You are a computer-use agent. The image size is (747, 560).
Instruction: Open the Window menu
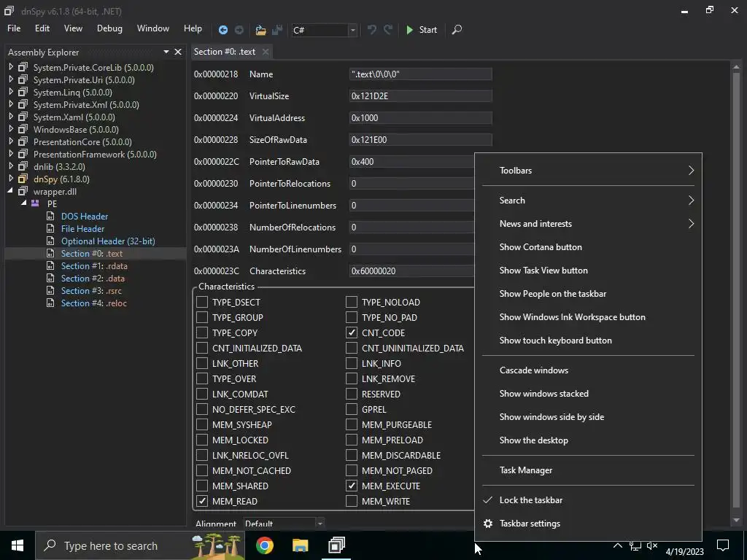[x=153, y=28]
